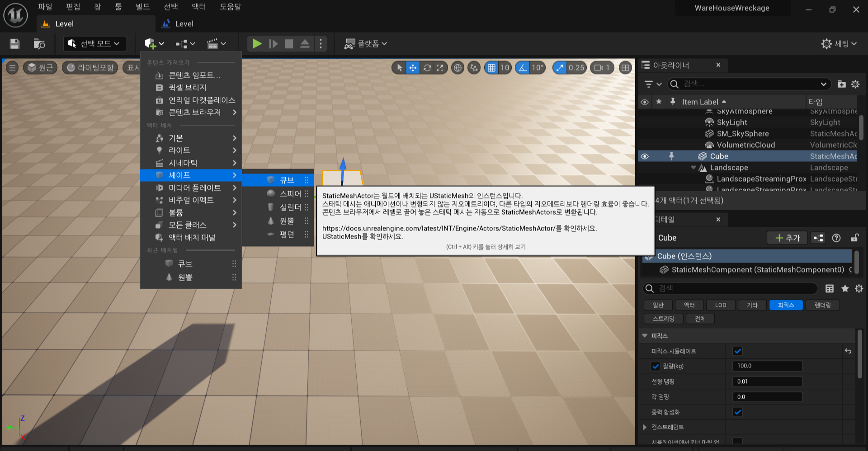
Task: Activate the Scale tool in the viewport
Action: pos(440,68)
